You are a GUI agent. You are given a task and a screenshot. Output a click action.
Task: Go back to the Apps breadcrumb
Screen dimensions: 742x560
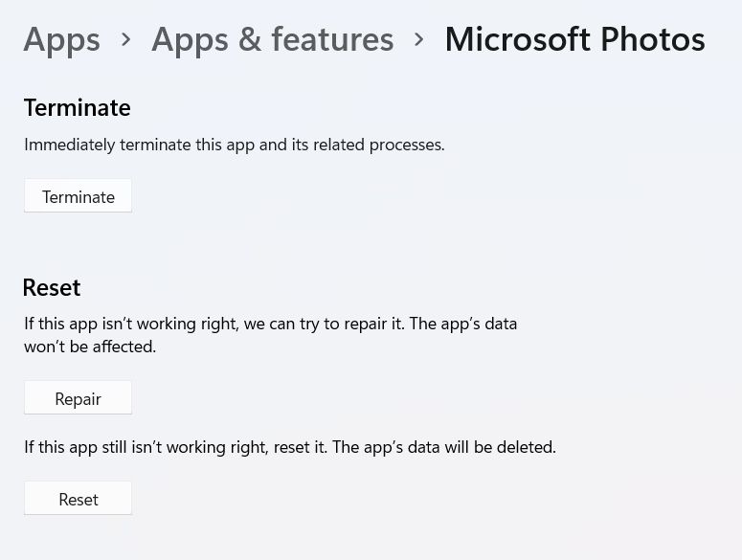point(61,39)
